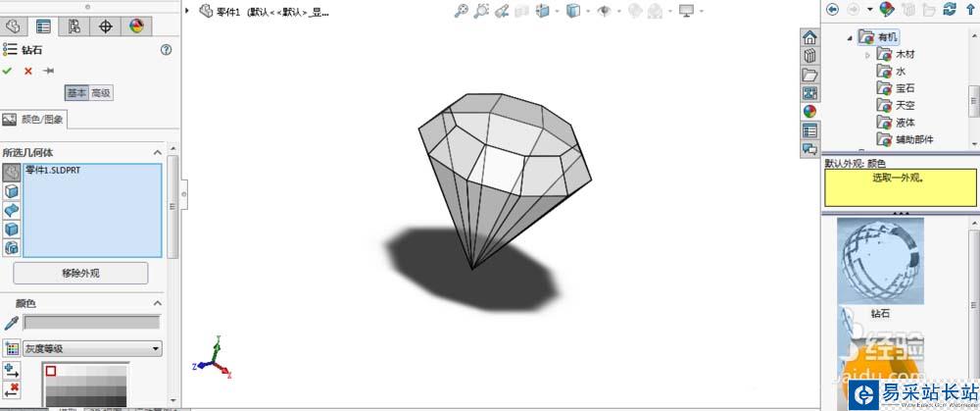The height and width of the screenshot is (411, 980).
Task: Pin the property panel with the pushpin
Action: pos(49,71)
